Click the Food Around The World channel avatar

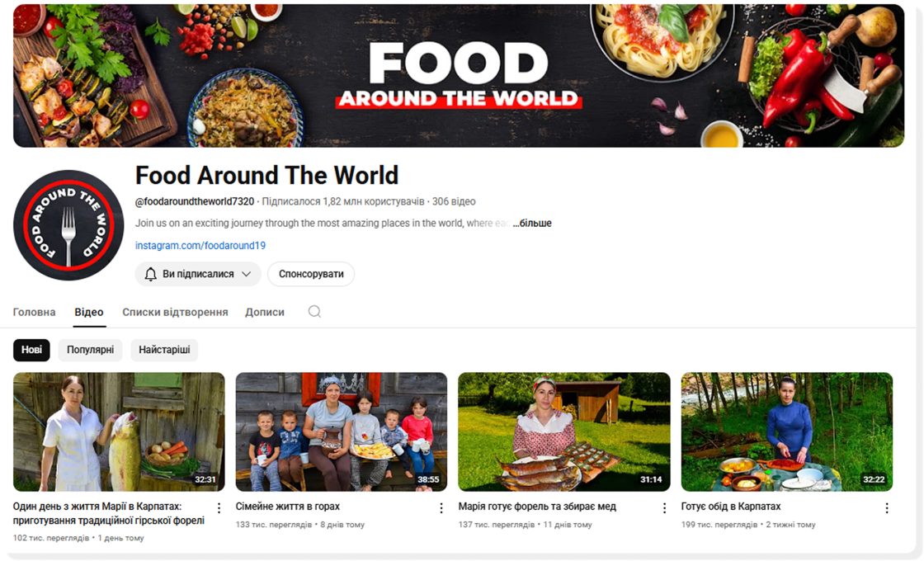tap(69, 225)
